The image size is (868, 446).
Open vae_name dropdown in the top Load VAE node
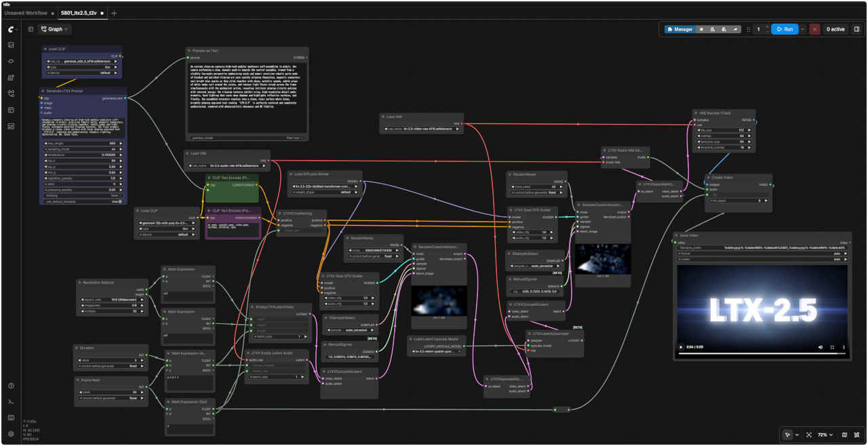pos(422,129)
